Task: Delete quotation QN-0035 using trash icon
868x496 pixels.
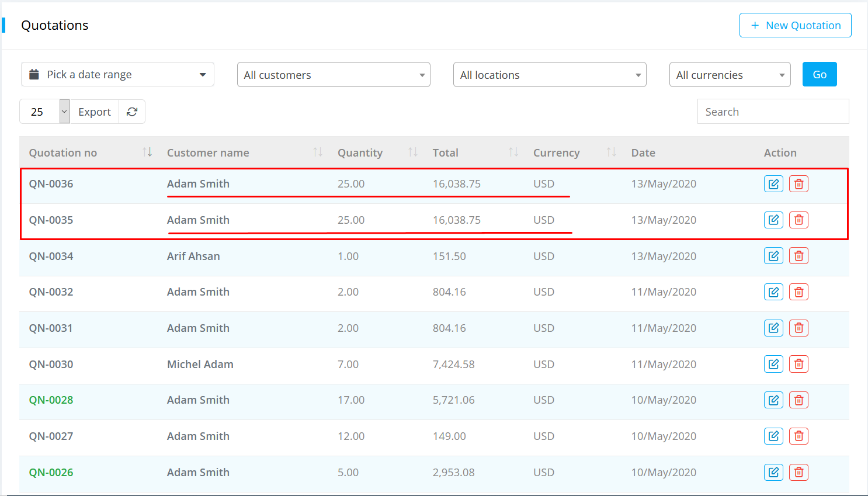Action: tap(798, 220)
